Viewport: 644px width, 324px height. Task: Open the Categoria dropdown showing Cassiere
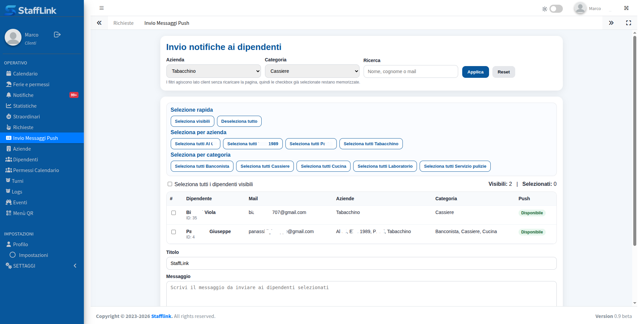pos(312,71)
